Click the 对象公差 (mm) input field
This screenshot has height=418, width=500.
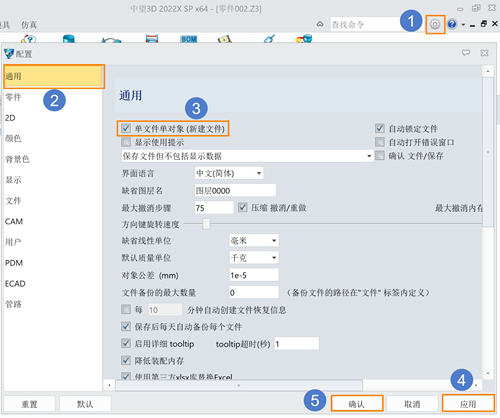(x=254, y=275)
